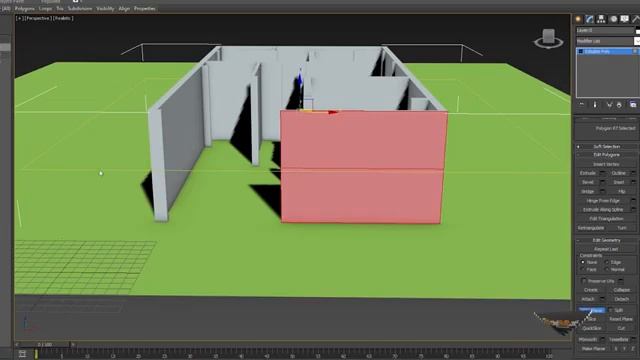Click the red X-axis arrow of move gizmo
Screen dimensions: 640x360
[333, 112]
